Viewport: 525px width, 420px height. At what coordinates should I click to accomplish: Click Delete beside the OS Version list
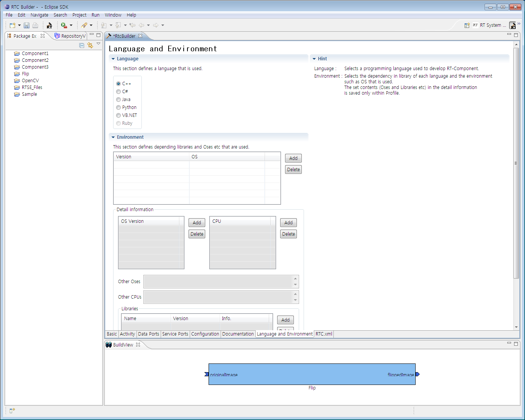[197, 234]
